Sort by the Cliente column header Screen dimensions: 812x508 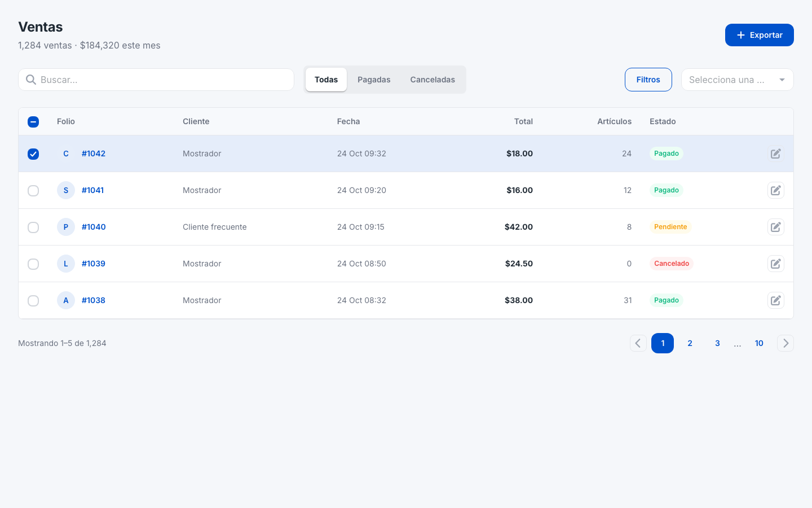[196, 121]
